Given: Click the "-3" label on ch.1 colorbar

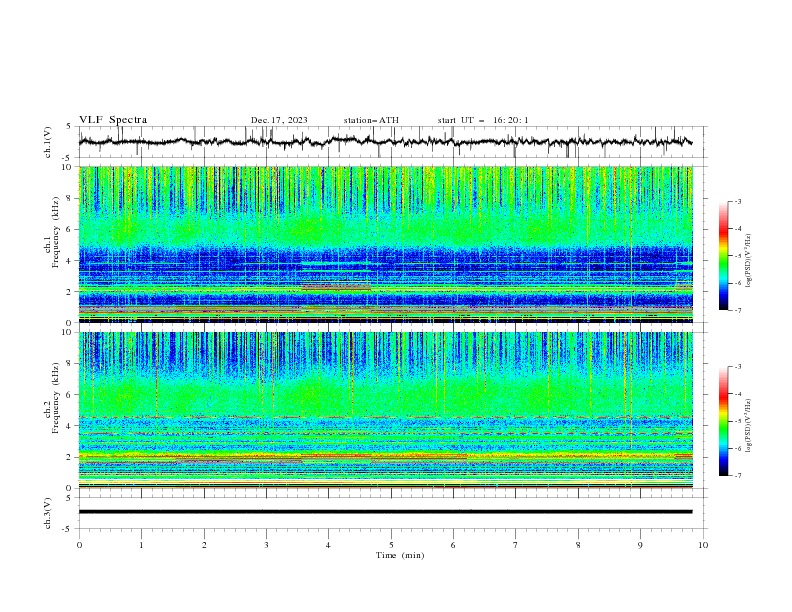Looking at the screenshot, I should point(737,201).
